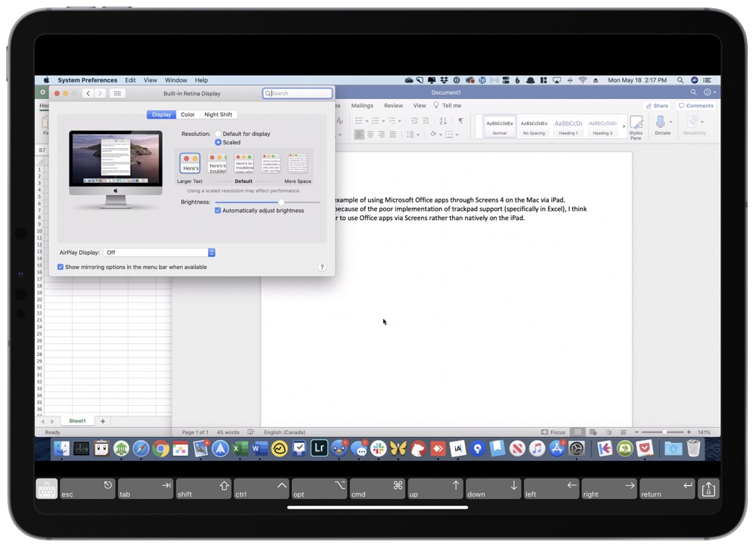Open the Trash in the Dock
This screenshot has width=756, height=548.
[693, 449]
